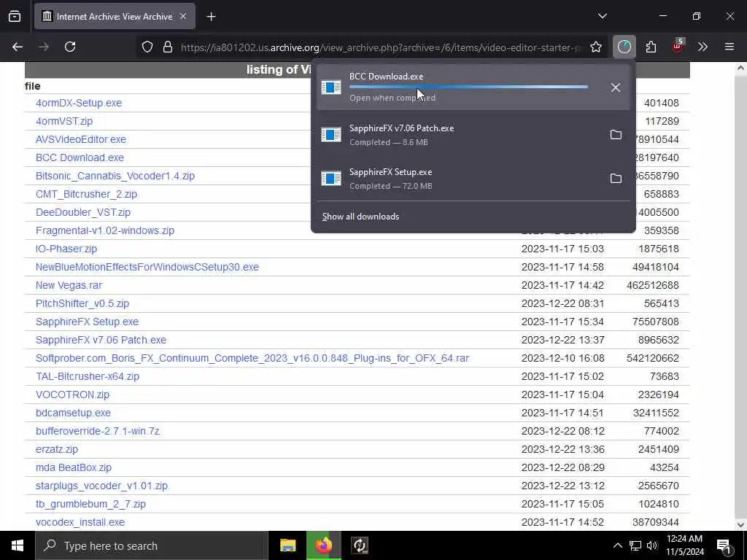
Task: Open the TAL-Bitcrusher-x64.zip link
Action: pos(88,376)
